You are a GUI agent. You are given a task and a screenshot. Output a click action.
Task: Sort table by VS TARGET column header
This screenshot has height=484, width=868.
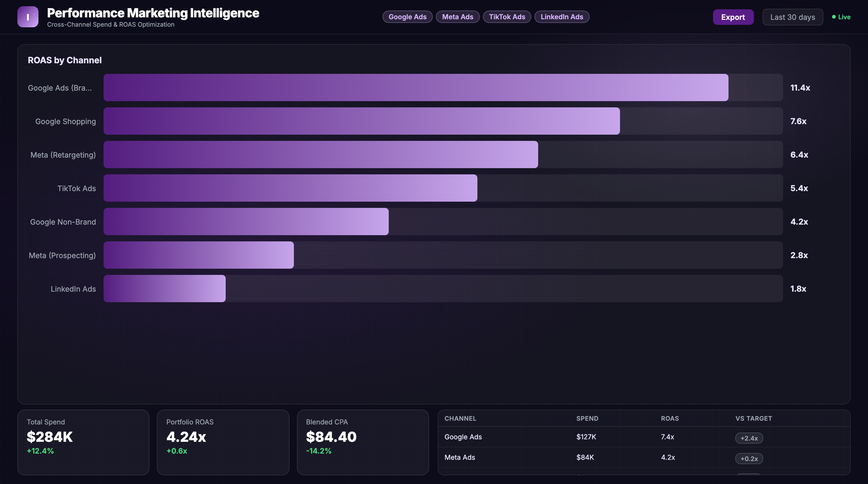coord(753,418)
